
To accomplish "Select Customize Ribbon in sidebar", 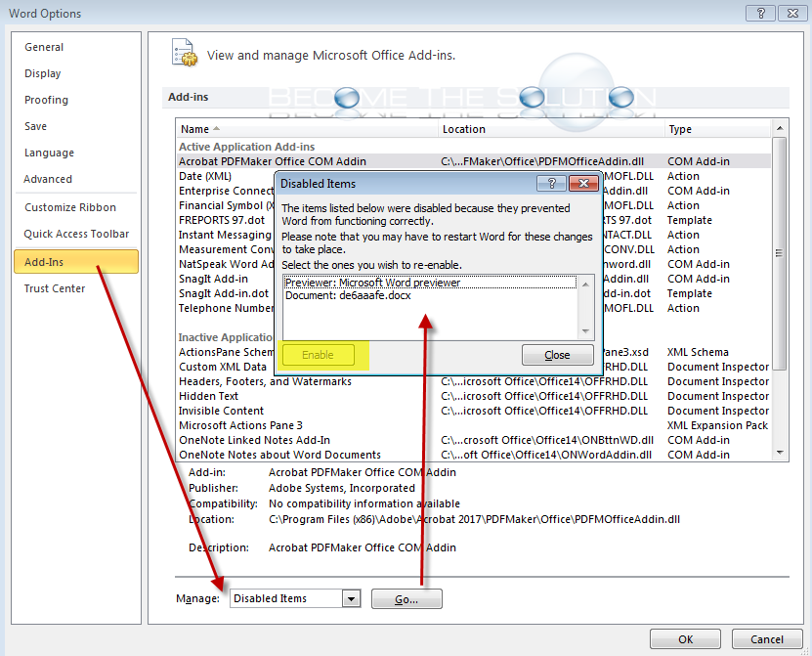I will (70, 208).
